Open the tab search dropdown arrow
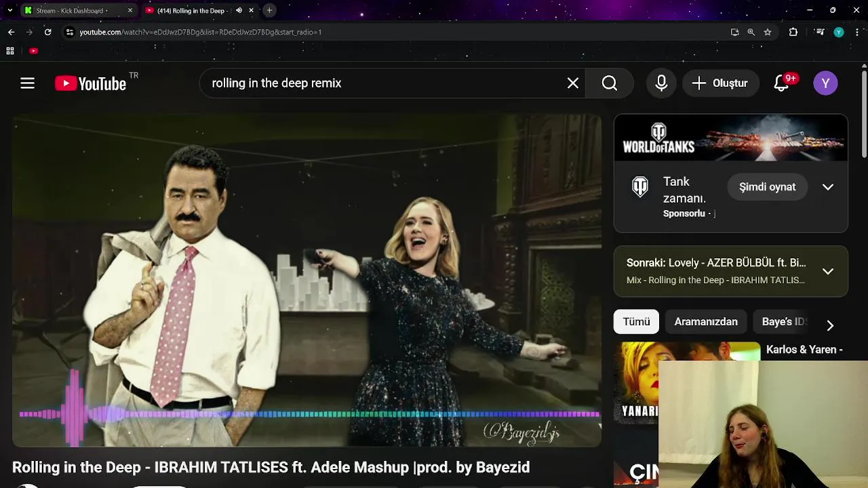868x488 pixels. (x=9, y=11)
